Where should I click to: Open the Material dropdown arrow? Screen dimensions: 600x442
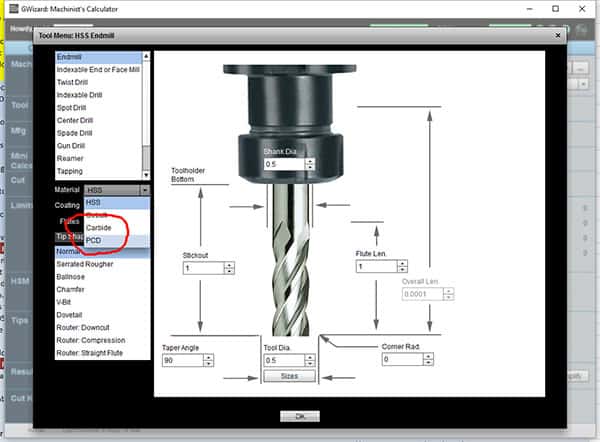click(x=145, y=190)
